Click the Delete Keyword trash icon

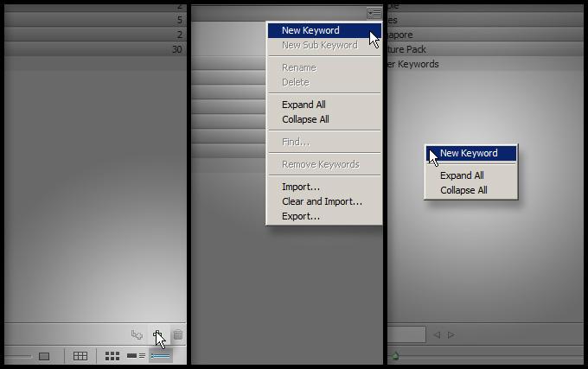(x=177, y=334)
